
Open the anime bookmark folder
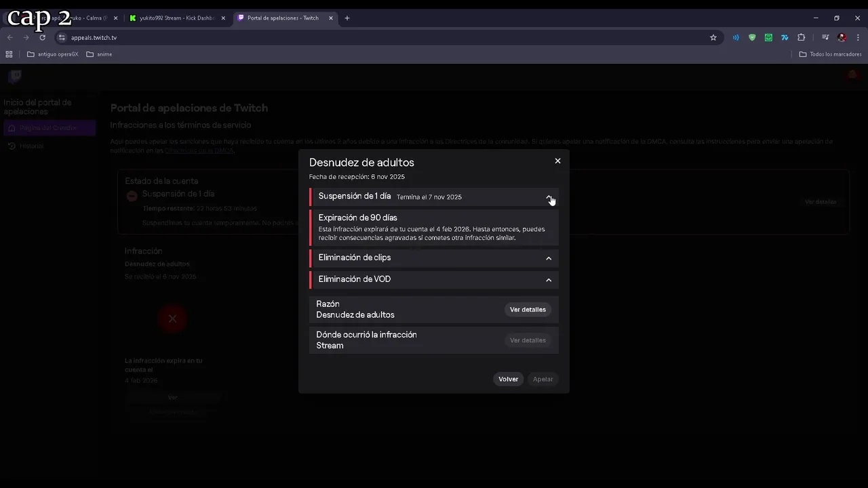click(x=100, y=54)
